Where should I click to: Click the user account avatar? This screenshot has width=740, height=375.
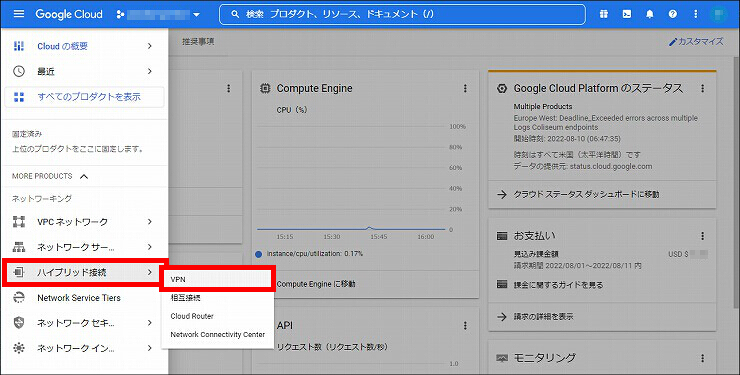[719, 14]
